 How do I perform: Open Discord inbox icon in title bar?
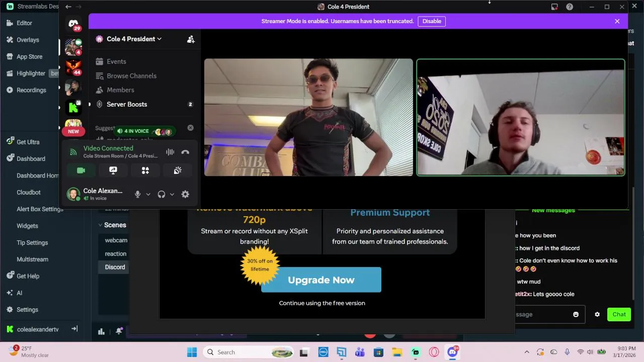tap(554, 7)
